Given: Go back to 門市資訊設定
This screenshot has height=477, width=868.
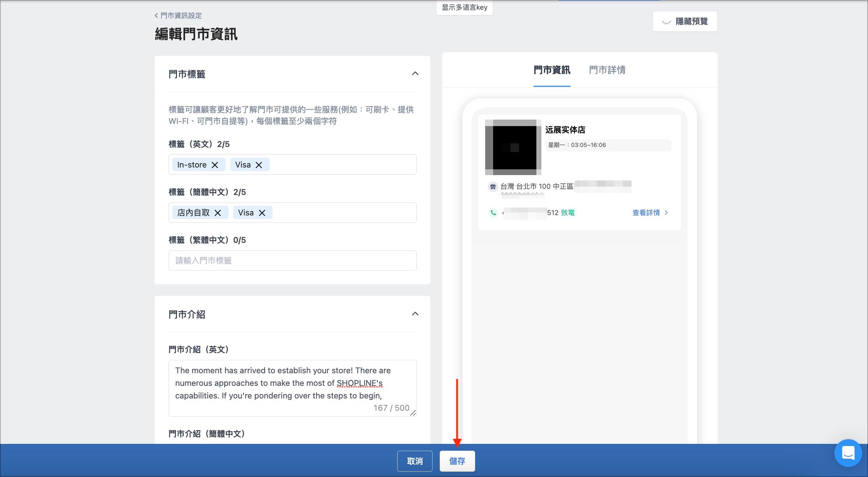Looking at the screenshot, I should (178, 15).
